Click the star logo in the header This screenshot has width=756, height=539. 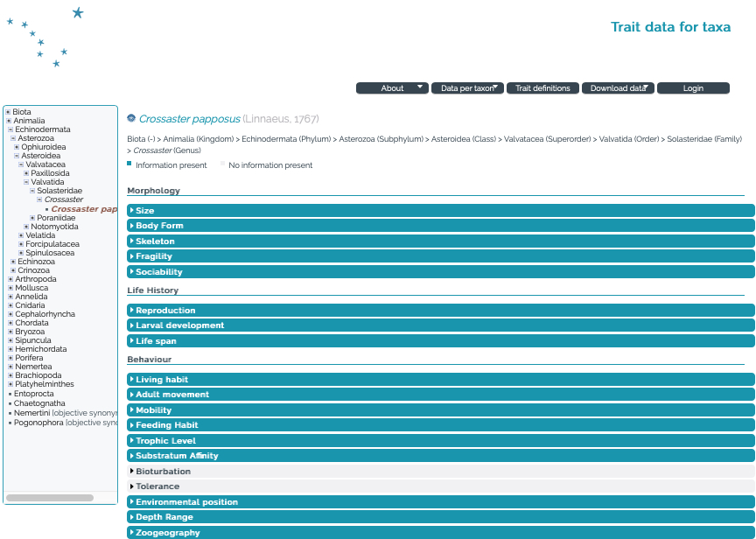(45, 37)
